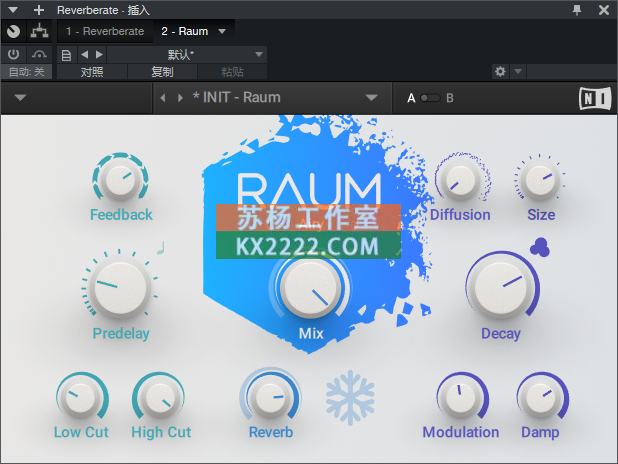
Task: Select the 2 - Raum tab
Action: tap(184, 31)
